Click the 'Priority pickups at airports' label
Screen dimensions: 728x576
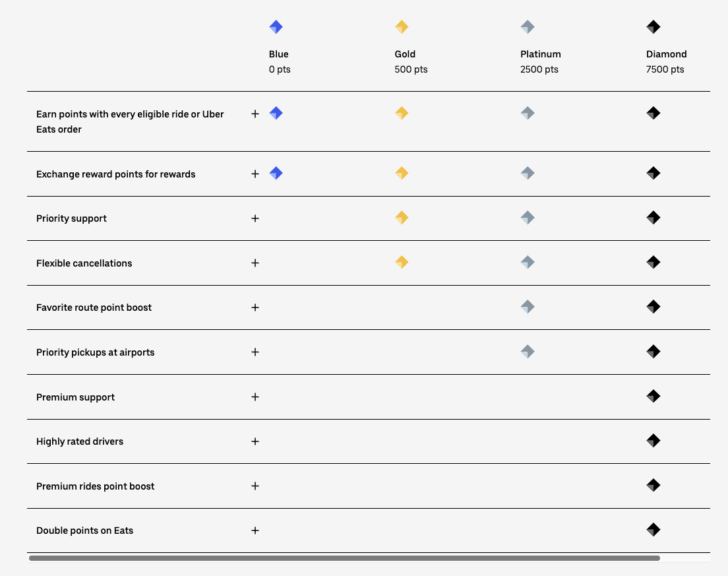95,352
